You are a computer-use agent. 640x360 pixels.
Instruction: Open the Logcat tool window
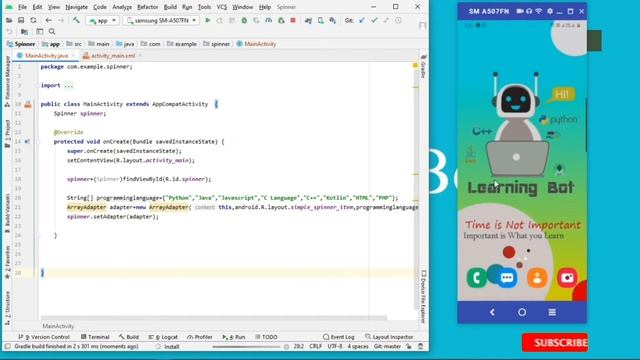click(x=163, y=337)
